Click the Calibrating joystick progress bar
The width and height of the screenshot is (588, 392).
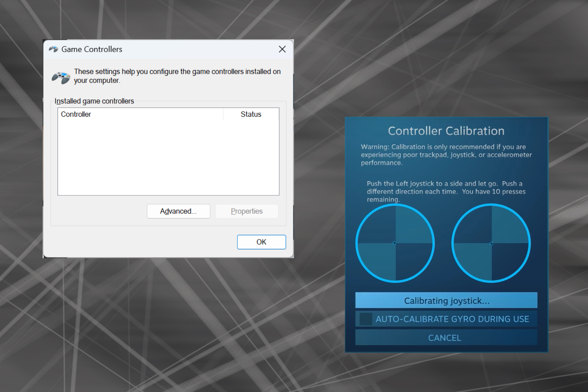pos(446,300)
